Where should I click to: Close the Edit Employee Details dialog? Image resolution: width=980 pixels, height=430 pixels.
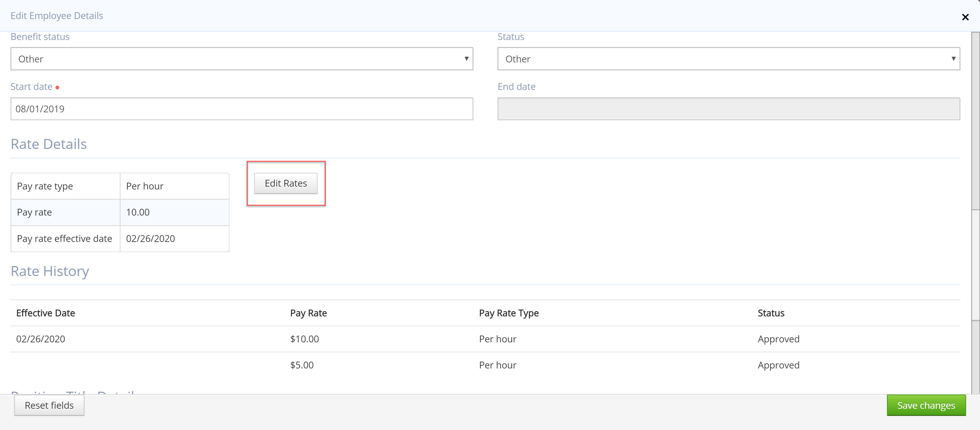click(x=965, y=17)
